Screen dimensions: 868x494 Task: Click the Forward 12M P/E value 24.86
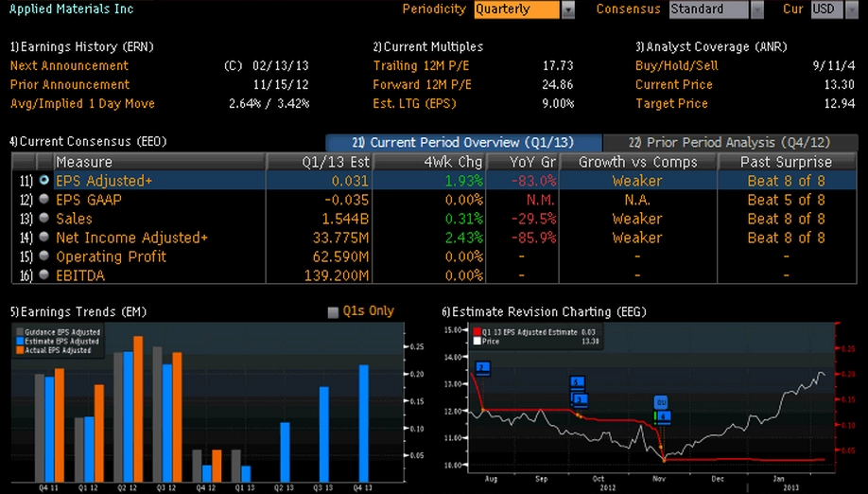(x=558, y=85)
